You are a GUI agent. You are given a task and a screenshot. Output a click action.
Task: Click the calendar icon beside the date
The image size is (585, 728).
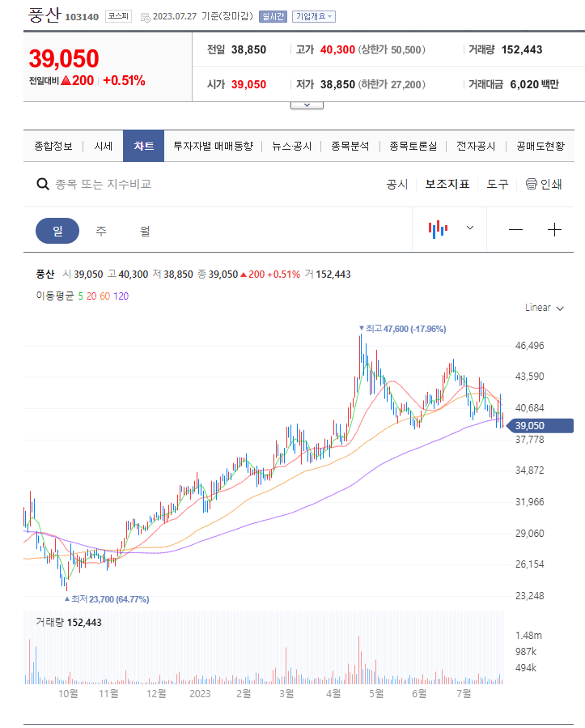tap(145, 18)
